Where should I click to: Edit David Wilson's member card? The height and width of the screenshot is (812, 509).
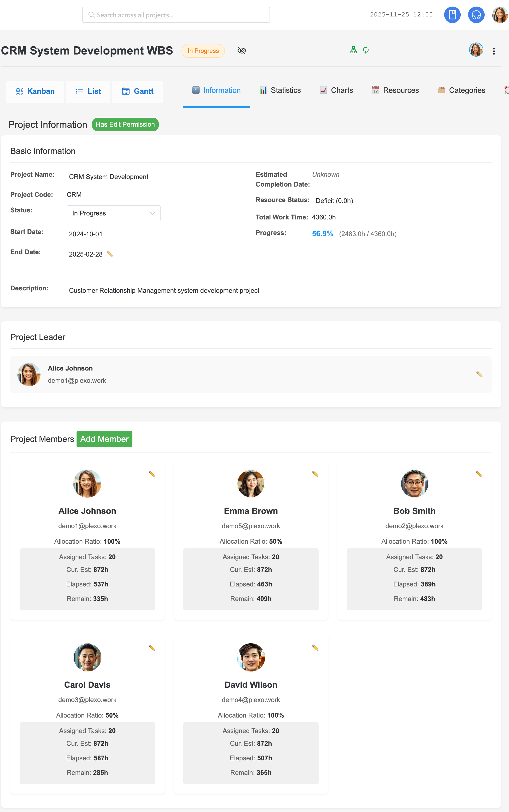tap(315, 648)
